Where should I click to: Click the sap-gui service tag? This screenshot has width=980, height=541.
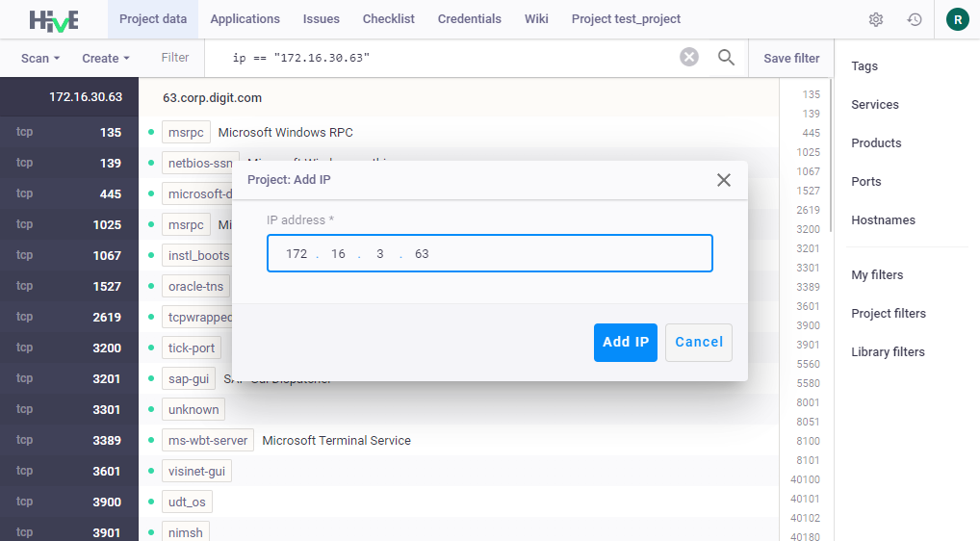point(188,378)
